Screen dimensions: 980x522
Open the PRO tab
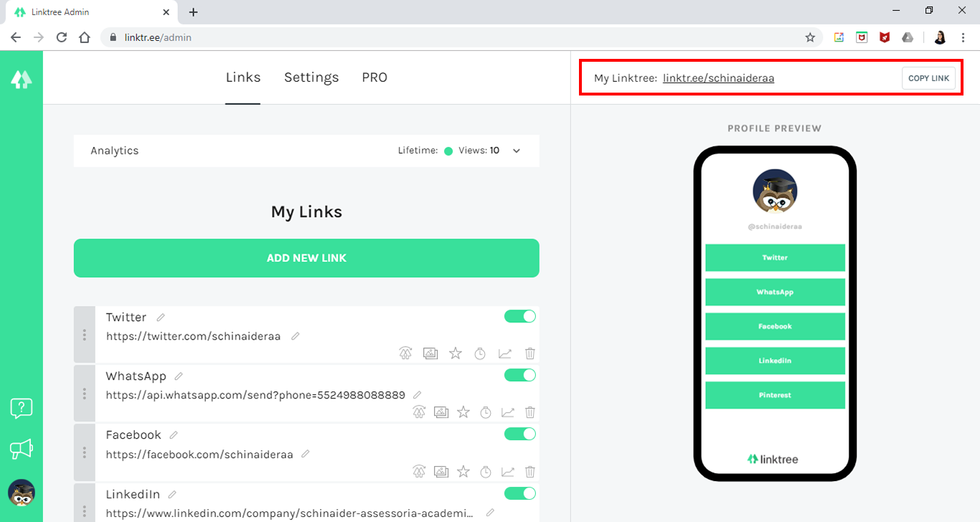[374, 78]
